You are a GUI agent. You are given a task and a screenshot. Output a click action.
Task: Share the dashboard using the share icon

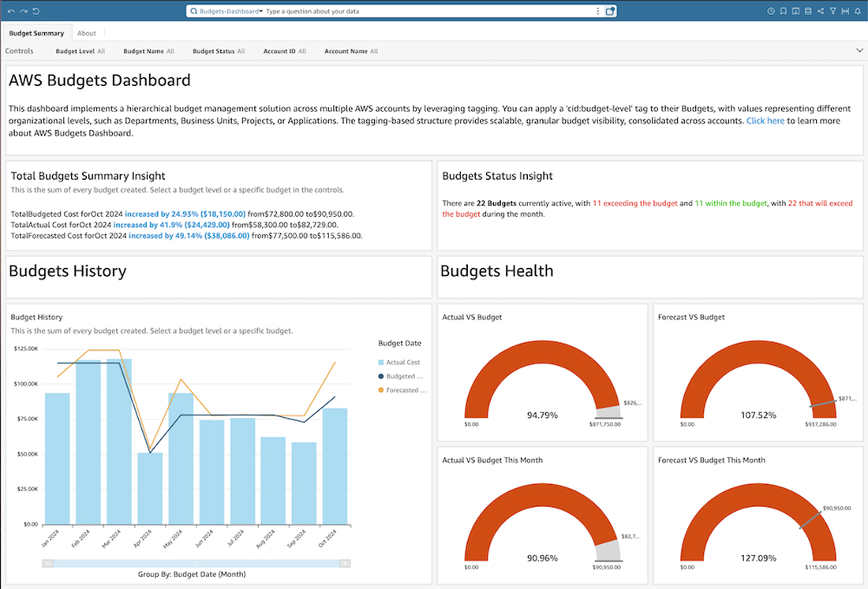tap(821, 10)
